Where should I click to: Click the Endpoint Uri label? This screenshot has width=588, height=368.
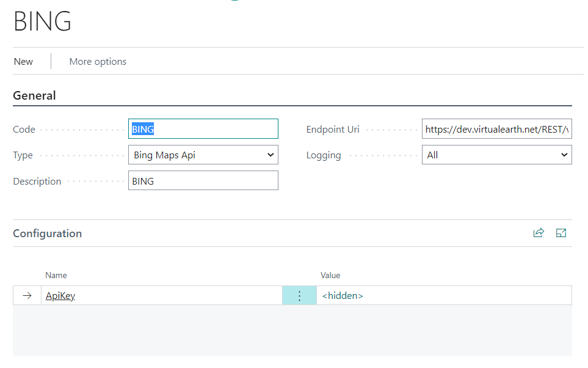tap(333, 130)
